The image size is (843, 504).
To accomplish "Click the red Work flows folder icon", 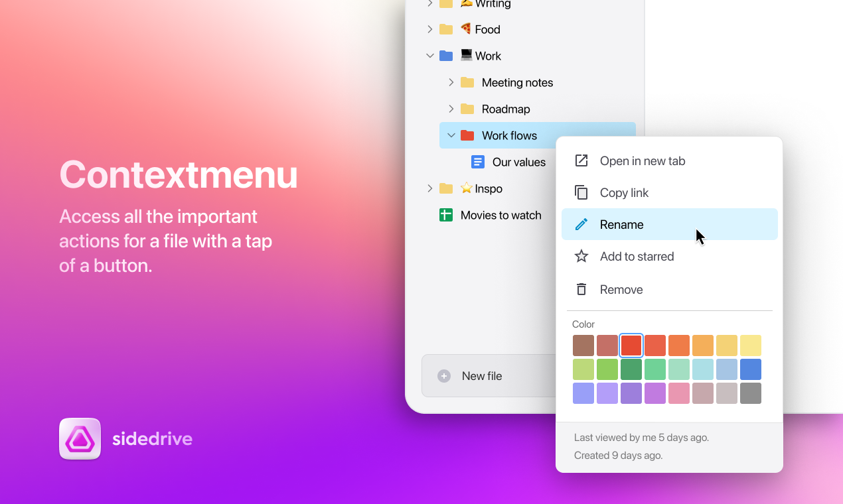I will coord(467,135).
